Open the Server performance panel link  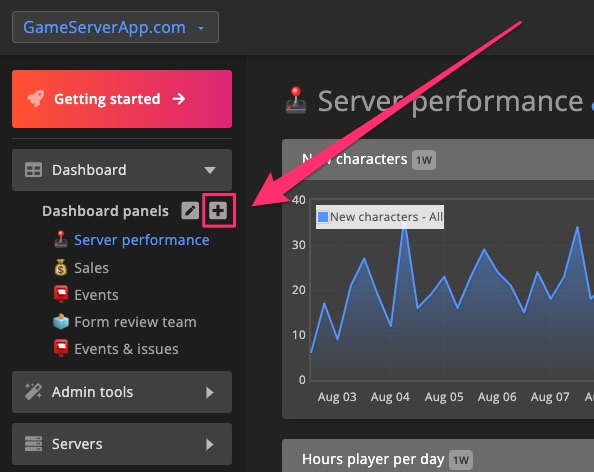pos(142,240)
